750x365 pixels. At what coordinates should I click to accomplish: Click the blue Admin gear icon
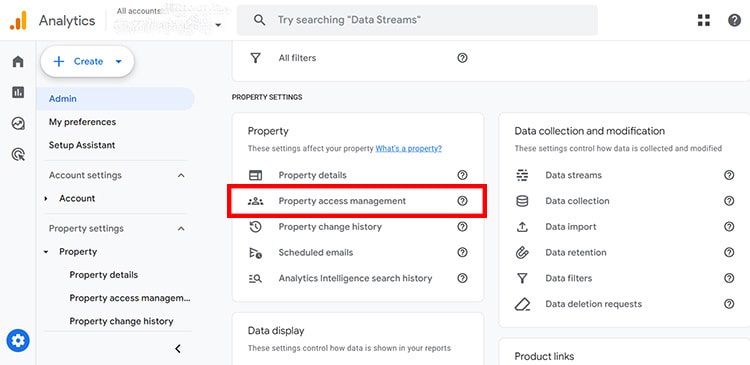tap(18, 341)
